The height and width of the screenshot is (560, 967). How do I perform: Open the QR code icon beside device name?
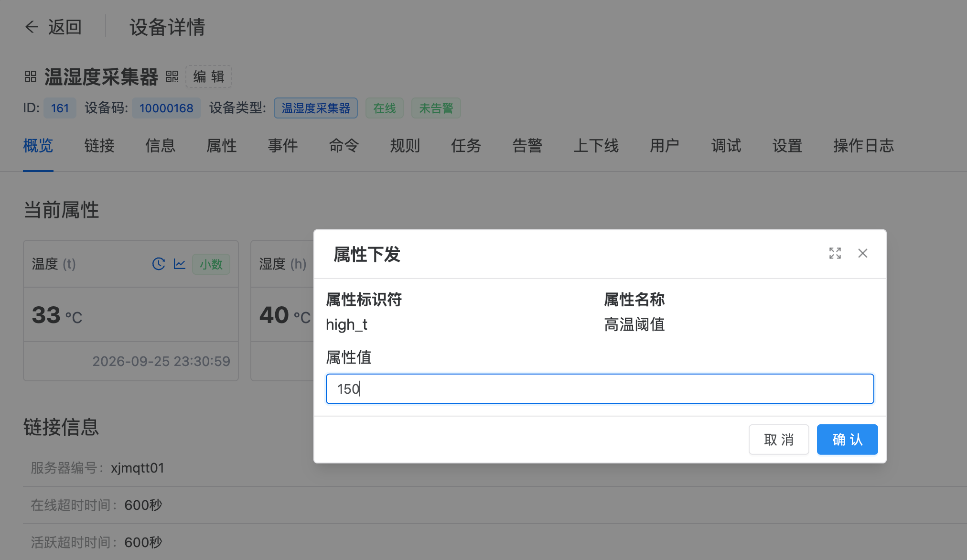point(172,76)
